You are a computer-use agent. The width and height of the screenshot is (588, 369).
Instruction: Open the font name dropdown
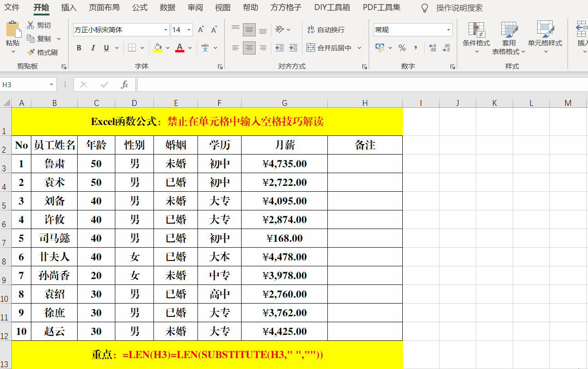[x=166, y=30]
